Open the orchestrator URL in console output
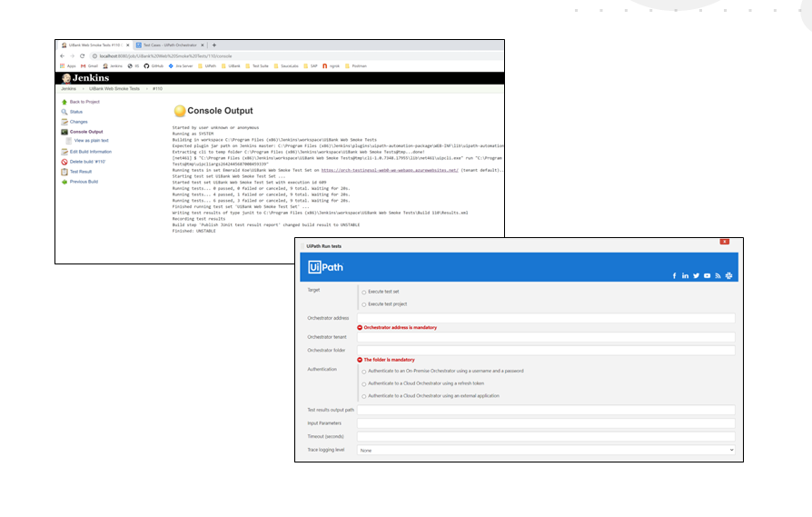812x517 pixels. coord(390,170)
